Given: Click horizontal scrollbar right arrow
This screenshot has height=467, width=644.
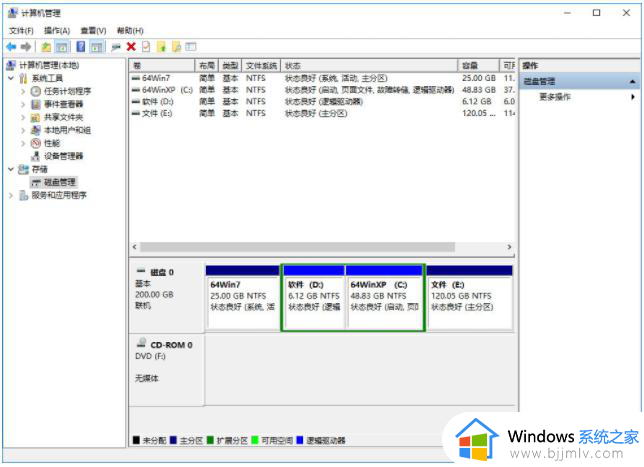Looking at the screenshot, I should [x=509, y=247].
